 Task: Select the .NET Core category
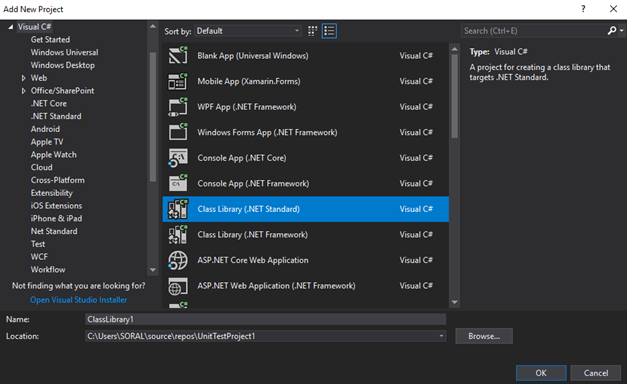pos(49,104)
